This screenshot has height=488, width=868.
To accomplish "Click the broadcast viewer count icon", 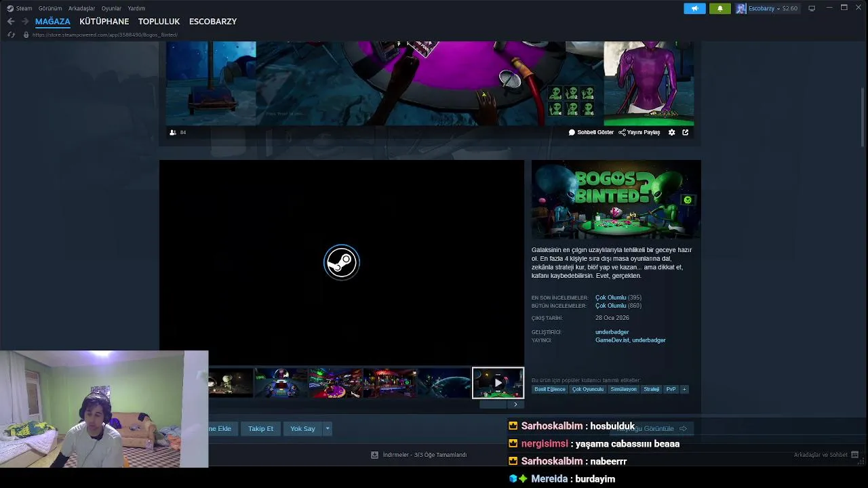I will [173, 132].
